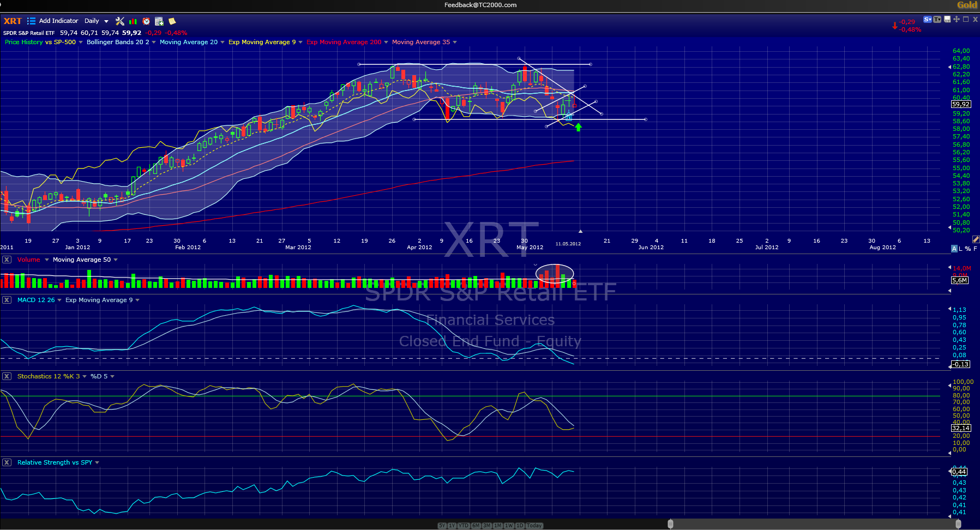Click the Relative Strength vs SPY label
This screenshot has width=980, height=530.
click(55, 462)
